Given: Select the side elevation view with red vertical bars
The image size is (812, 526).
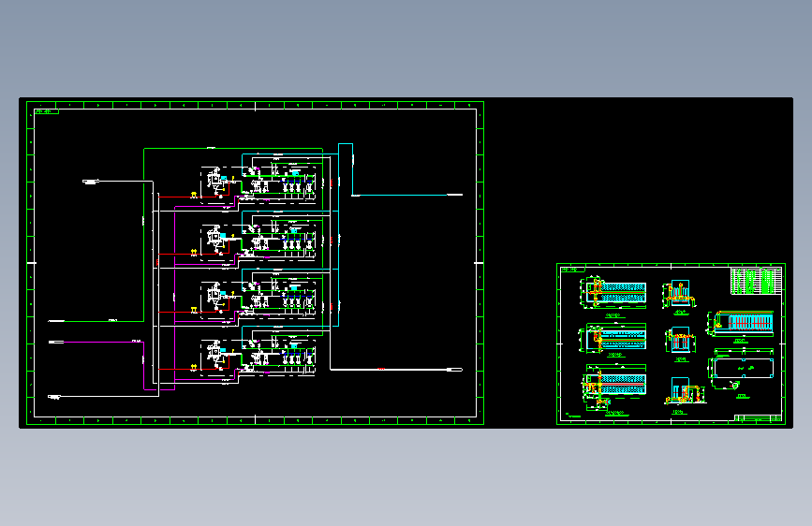Looking at the screenshot, I should (x=741, y=324).
